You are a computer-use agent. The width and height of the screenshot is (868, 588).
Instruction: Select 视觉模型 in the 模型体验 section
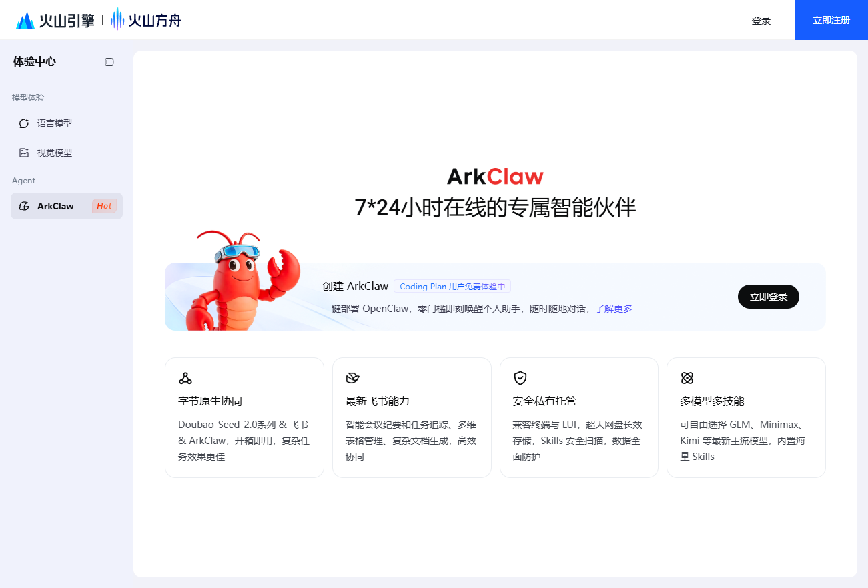point(53,152)
